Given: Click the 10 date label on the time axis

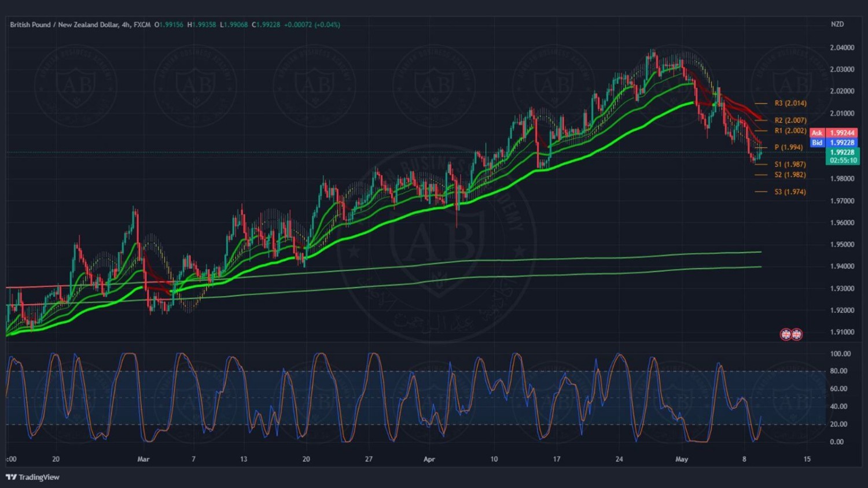Looking at the screenshot, I should coord(494,459).
